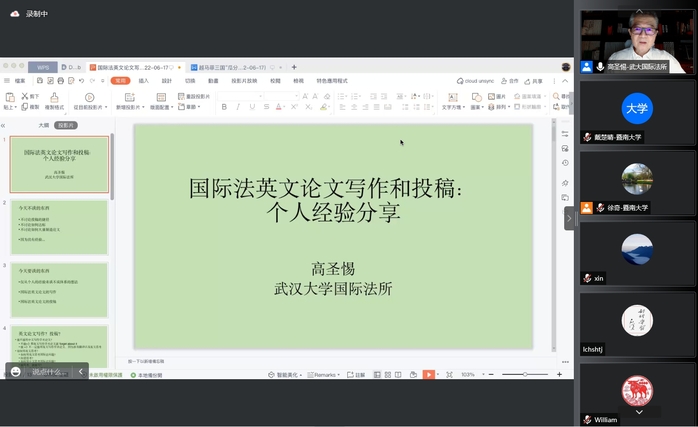Click the Bold formatting icon
The height and width of the screenshot is (427, 698).
224,107
